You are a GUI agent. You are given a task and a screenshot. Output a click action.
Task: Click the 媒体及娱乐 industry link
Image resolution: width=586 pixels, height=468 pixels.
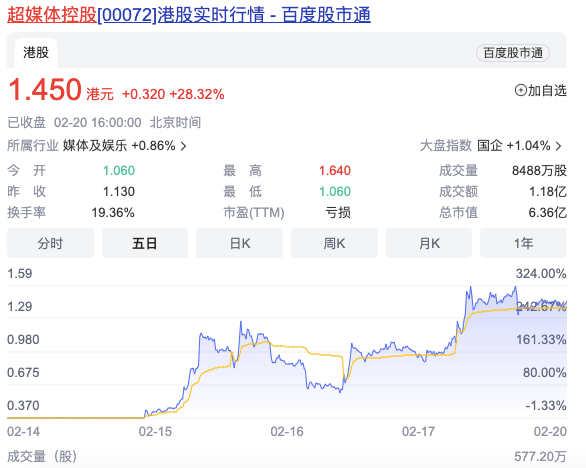point(95,146)
